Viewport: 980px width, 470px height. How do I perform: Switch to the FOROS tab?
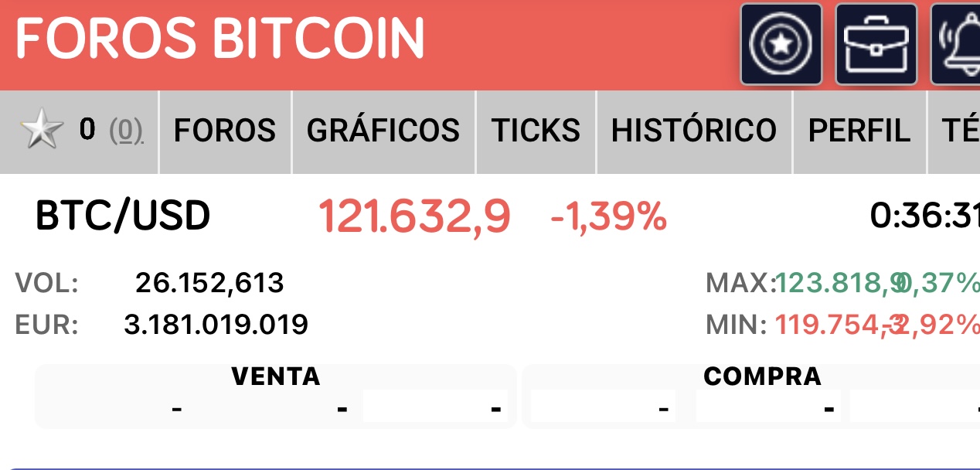225,131
